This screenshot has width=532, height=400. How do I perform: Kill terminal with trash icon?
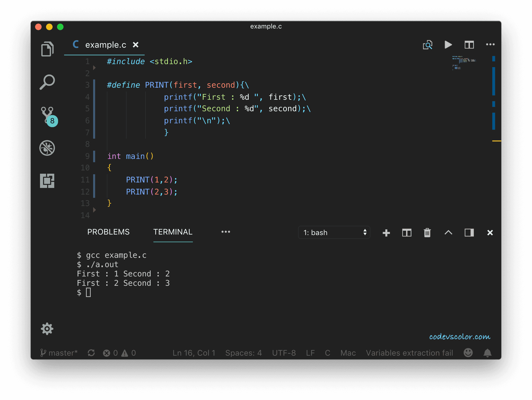point(427,233)
